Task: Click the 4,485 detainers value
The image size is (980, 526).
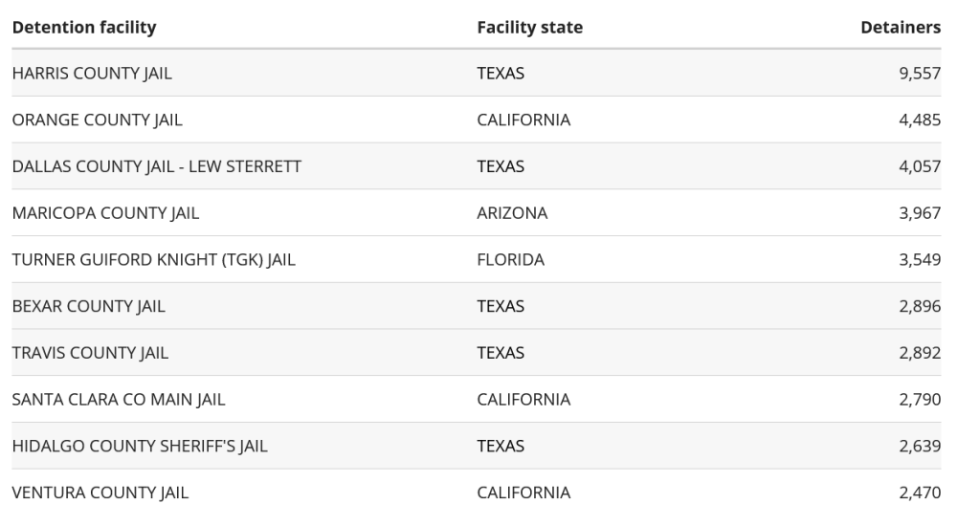Action: pyautogui.click(x=921, y=121)
